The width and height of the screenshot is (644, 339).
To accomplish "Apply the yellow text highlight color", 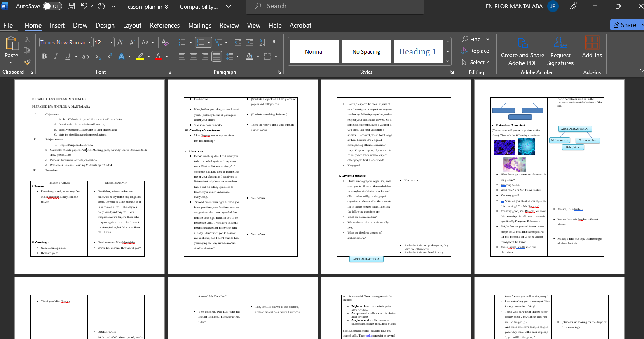I will (x=140, y=56).
